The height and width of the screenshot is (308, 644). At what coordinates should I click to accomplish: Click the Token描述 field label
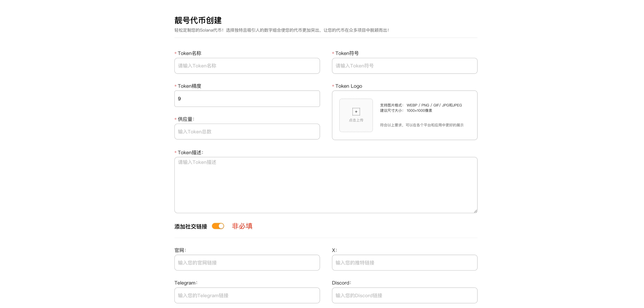[x=190, y=152]
